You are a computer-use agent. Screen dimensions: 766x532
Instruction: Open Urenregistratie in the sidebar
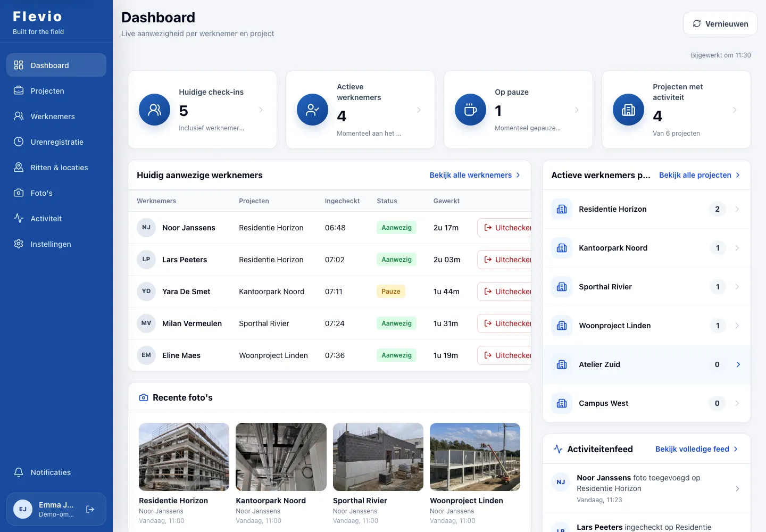(56, 142)
